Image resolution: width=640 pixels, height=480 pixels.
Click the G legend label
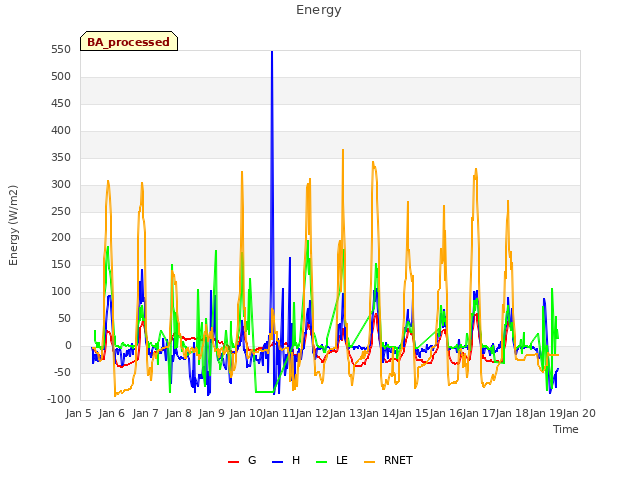click(x=252, y=460)
